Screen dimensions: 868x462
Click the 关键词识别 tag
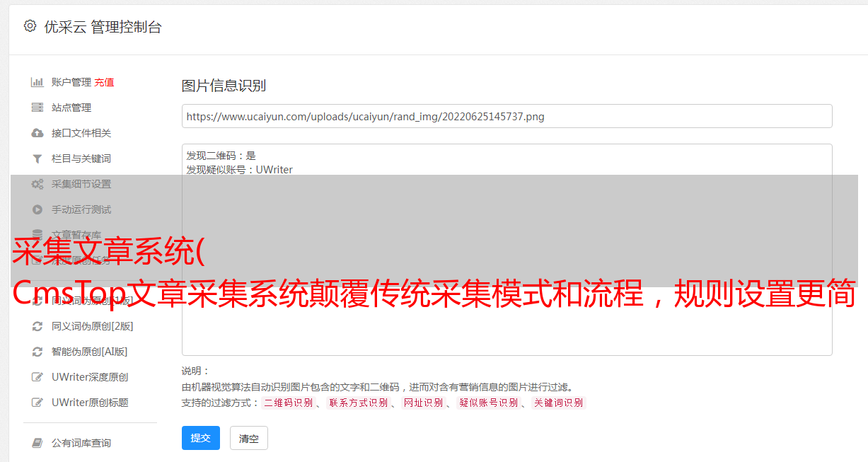coord(559,403)
